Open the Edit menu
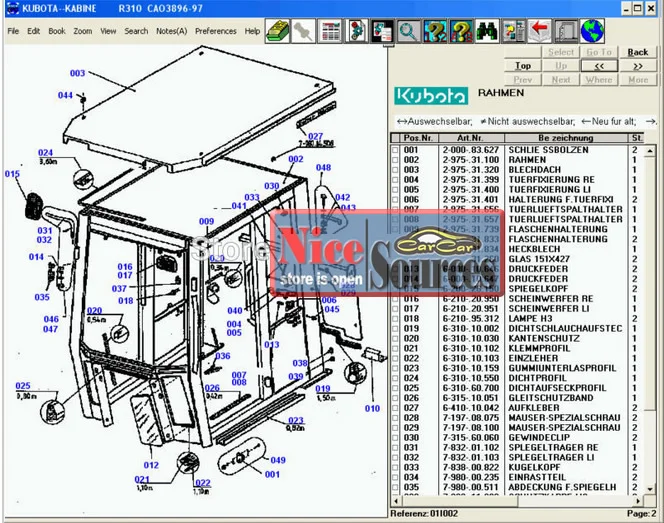The image size is (664, 523). click(33, 31)
